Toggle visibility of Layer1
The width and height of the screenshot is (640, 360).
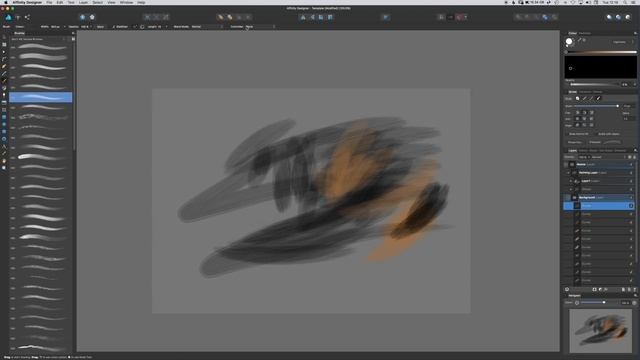click(631, 181)
